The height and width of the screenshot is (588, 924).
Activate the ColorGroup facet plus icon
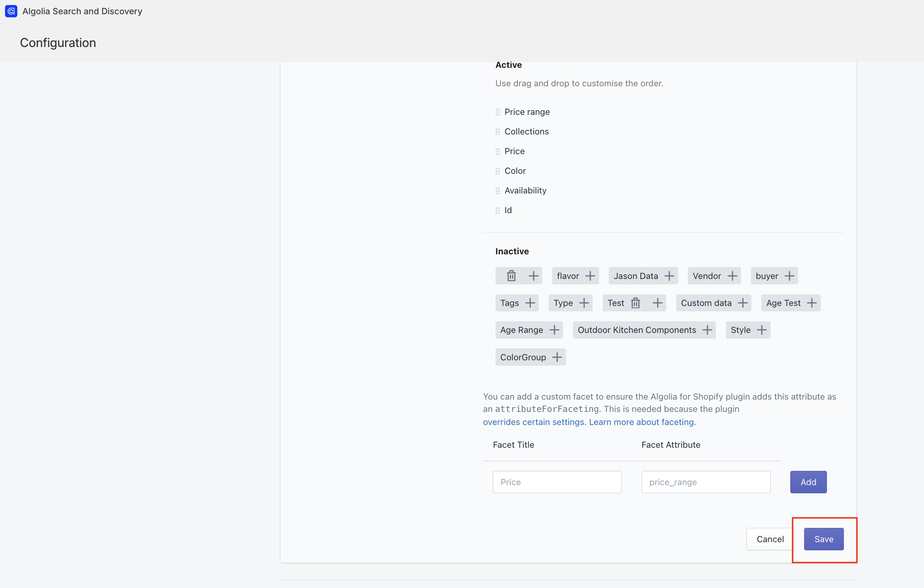(557, 357)
